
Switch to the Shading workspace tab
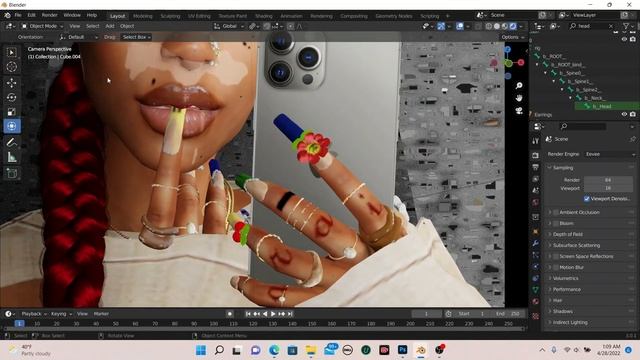pos(264,16)
